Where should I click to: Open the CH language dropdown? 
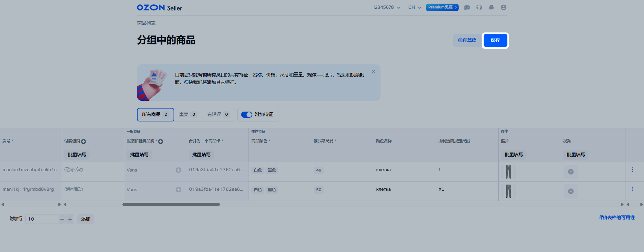click(415, 7)
